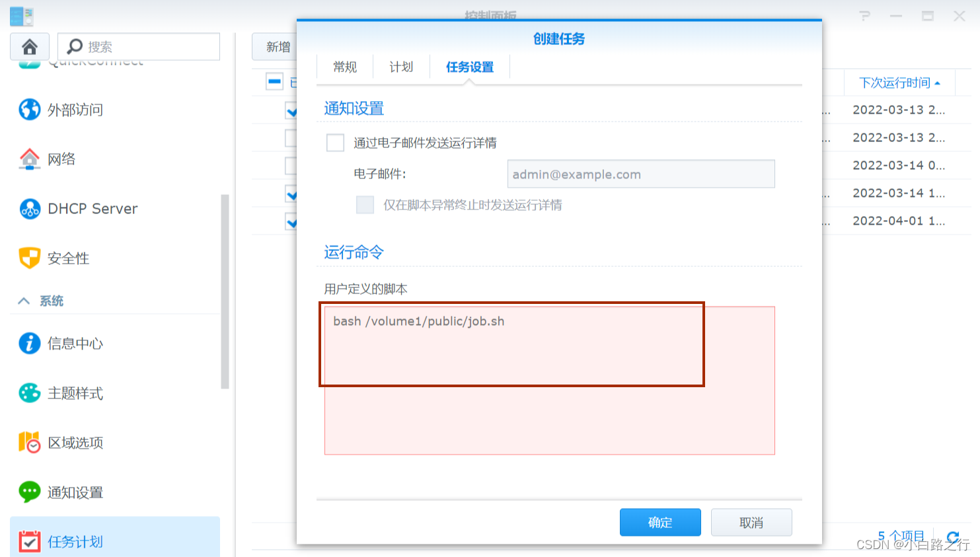The image size is (980, 557).
Task: Click the 新增 button in the task list toolbar
Action: coord(274,47)
